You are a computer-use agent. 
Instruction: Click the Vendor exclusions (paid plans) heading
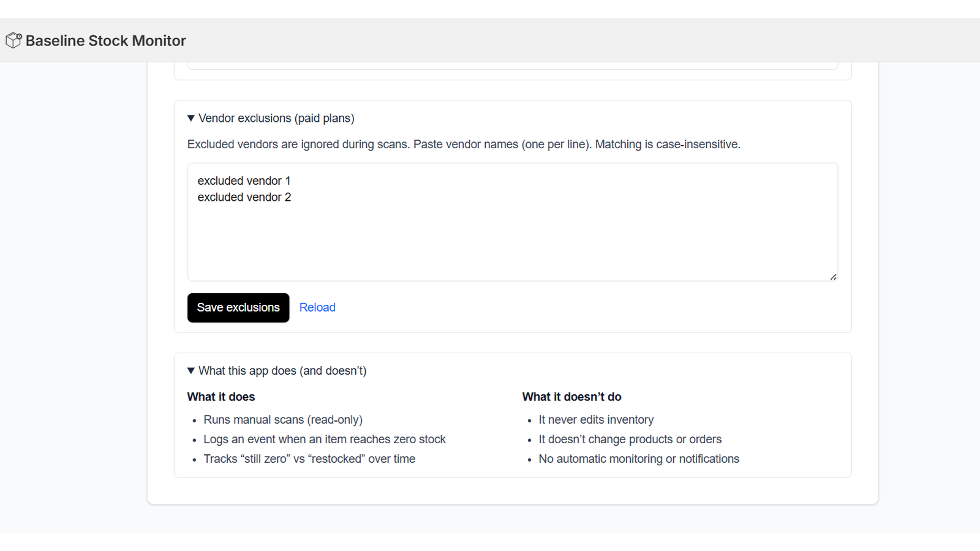tap(276, 118)
